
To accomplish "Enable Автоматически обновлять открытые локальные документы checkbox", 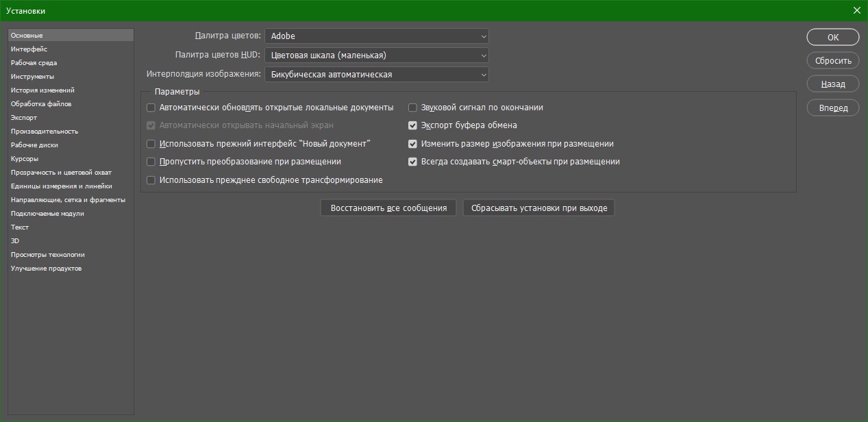I will pos(151,108).
